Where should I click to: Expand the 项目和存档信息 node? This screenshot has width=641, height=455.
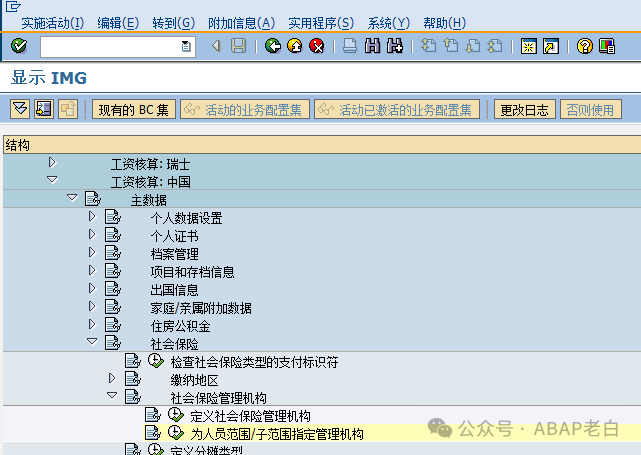(x=92, y=270)
